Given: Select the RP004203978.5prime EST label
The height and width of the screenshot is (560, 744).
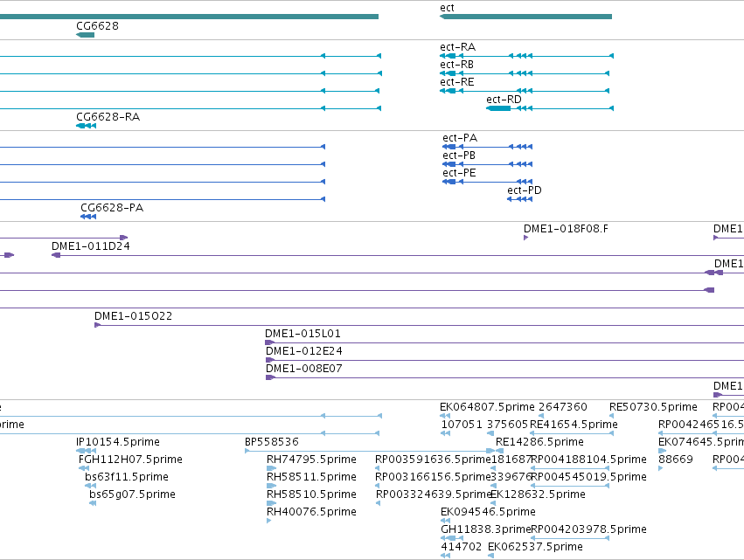Looking at the screenshot, I should (x=589, y=529).
